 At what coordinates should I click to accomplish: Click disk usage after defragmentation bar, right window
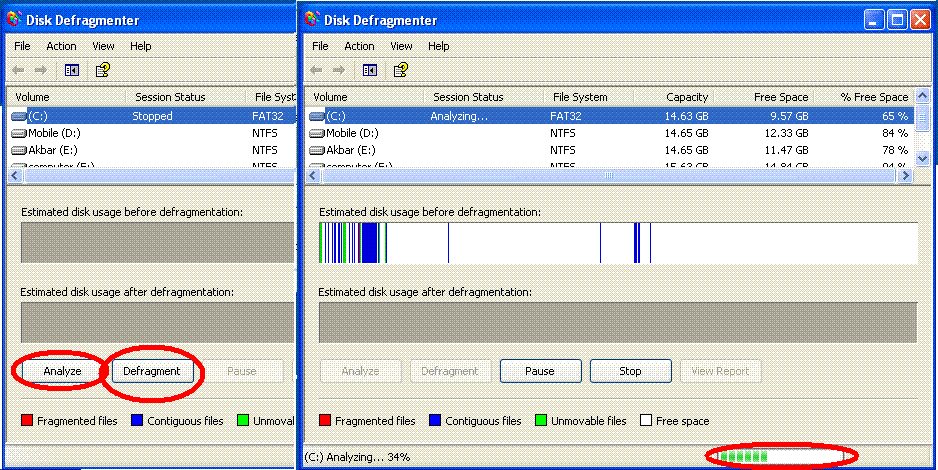pos(617,323)
